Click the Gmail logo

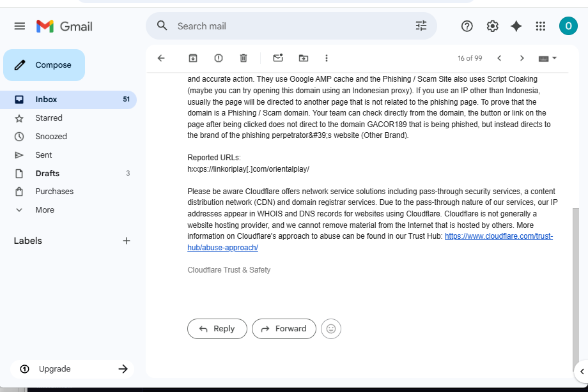point(64,26)
